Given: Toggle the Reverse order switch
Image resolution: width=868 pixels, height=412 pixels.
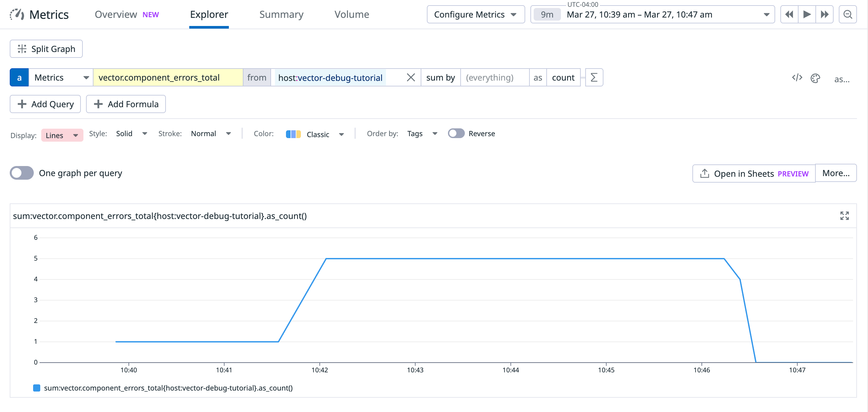Looking at the screenshot, I should click(456, 134).
